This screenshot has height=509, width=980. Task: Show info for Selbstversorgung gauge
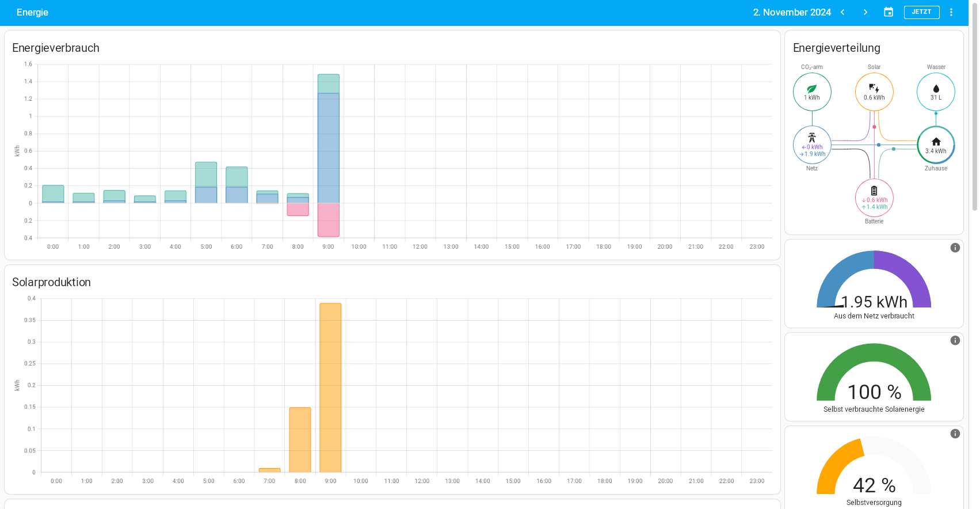click(955, 434)
